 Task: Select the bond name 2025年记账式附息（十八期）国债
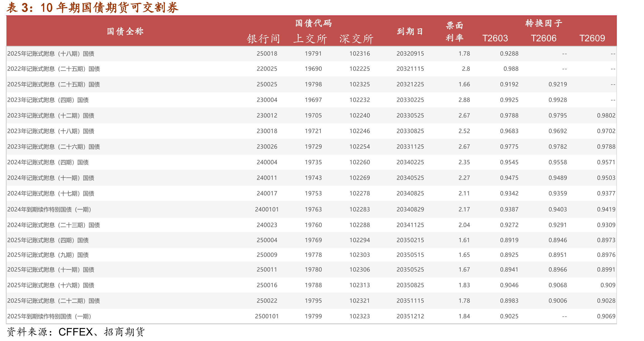(51, 54)
